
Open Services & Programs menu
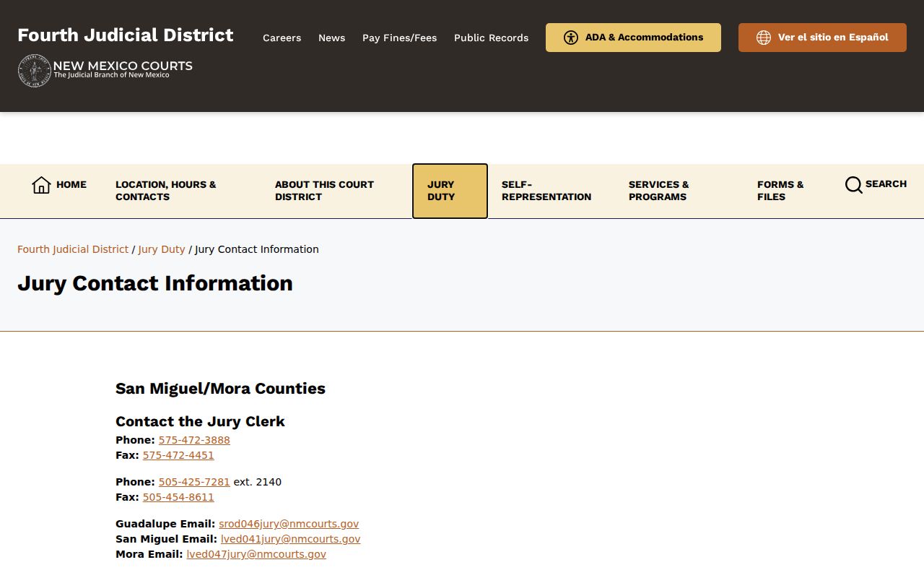point(659,191)
